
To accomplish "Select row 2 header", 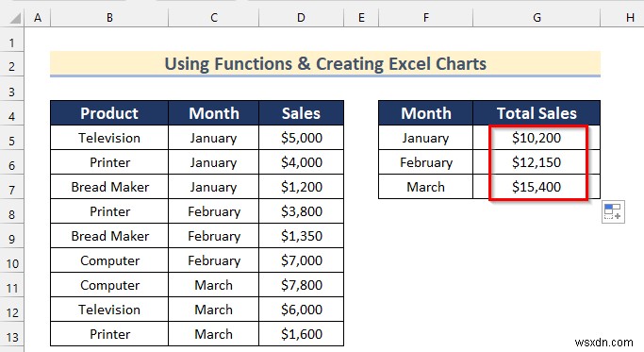I will coord(12,64).
